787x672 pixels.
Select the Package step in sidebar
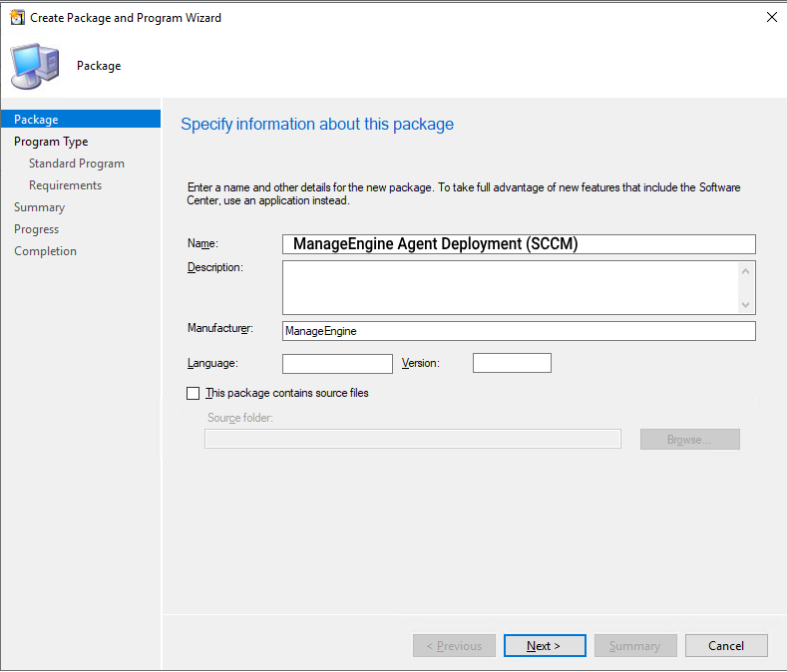pyautogui.click(x=81, y=120)
